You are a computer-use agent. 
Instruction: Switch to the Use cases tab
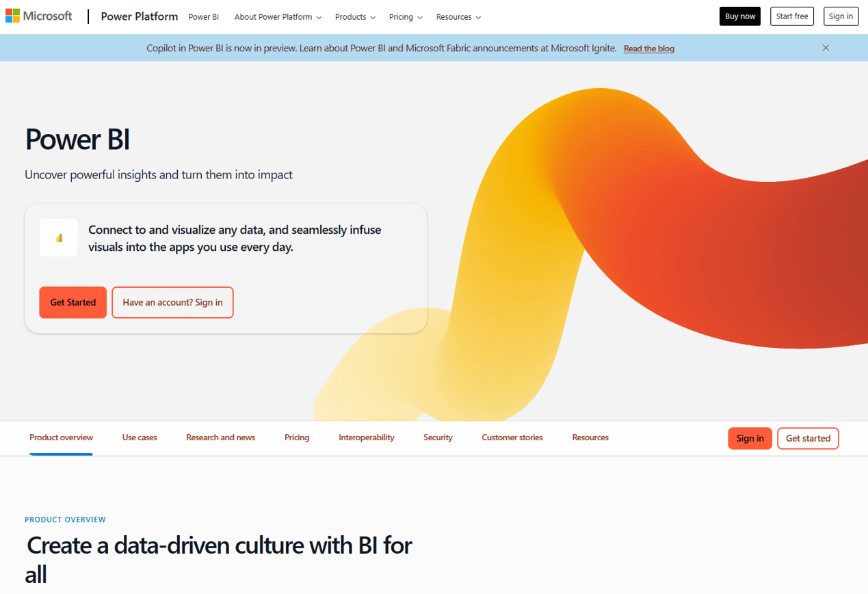point(140,437)
